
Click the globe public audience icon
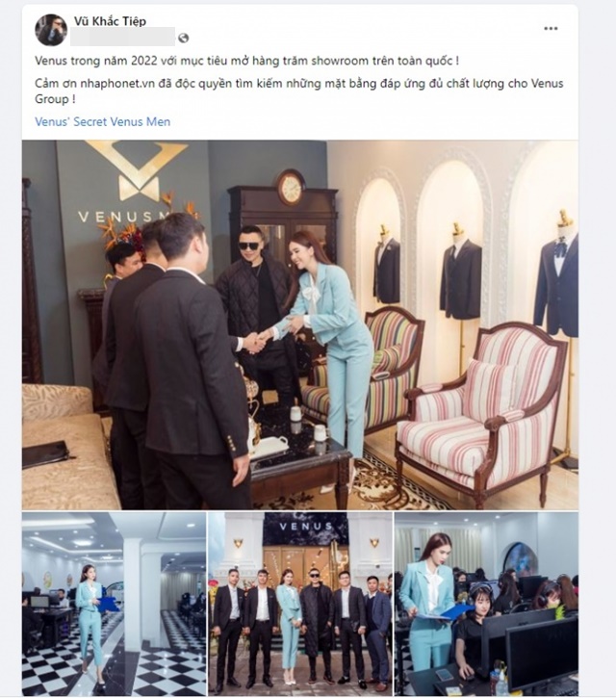pos(183,38)
